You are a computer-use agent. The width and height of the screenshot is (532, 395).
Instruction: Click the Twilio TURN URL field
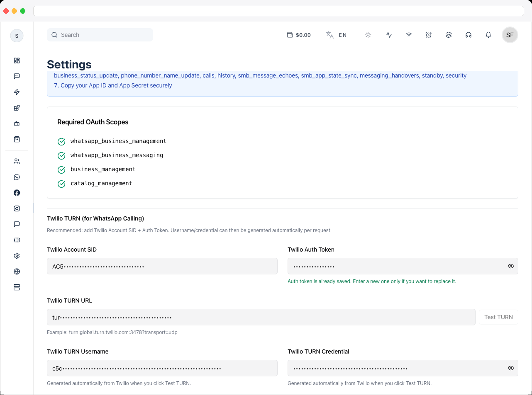(261, 317)
